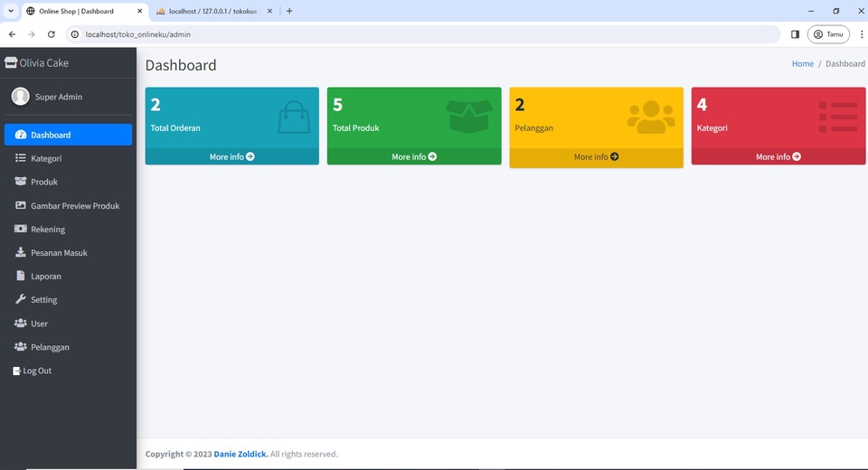This screenshot has height=470, width=868.
Task: Focus the address bar showing localhost/toko_onlineku/admin
Action: point(424,34)
